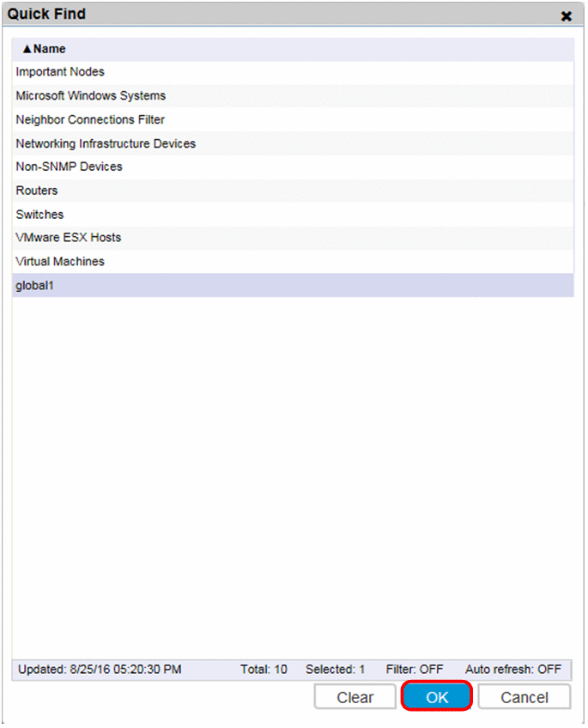Select the highlighted global1 row
The height and width of the screenshot is (728, 588).
[x=293, y=286]
